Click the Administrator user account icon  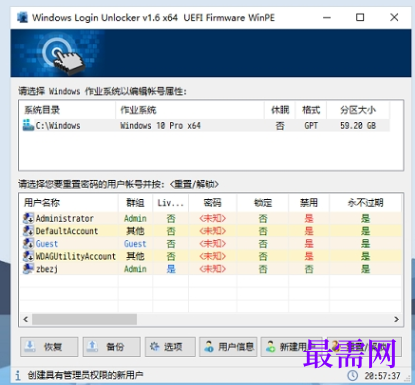tap(28, 218)
